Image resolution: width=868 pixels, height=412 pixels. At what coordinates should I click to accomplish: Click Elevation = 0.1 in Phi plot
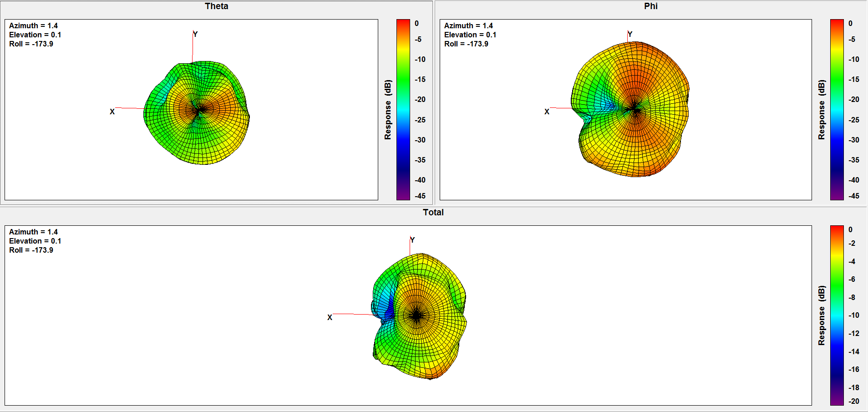(x=470, y=35)
